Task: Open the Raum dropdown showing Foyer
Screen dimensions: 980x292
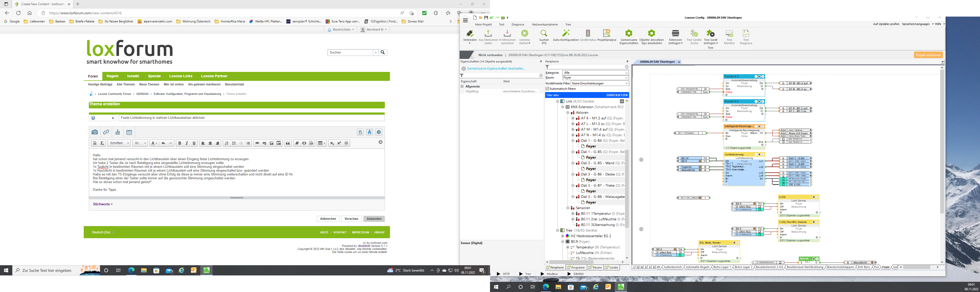Action: point(595,78)
